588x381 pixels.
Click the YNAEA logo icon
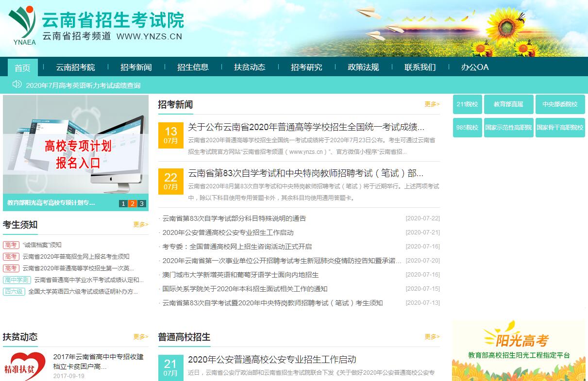22,25
